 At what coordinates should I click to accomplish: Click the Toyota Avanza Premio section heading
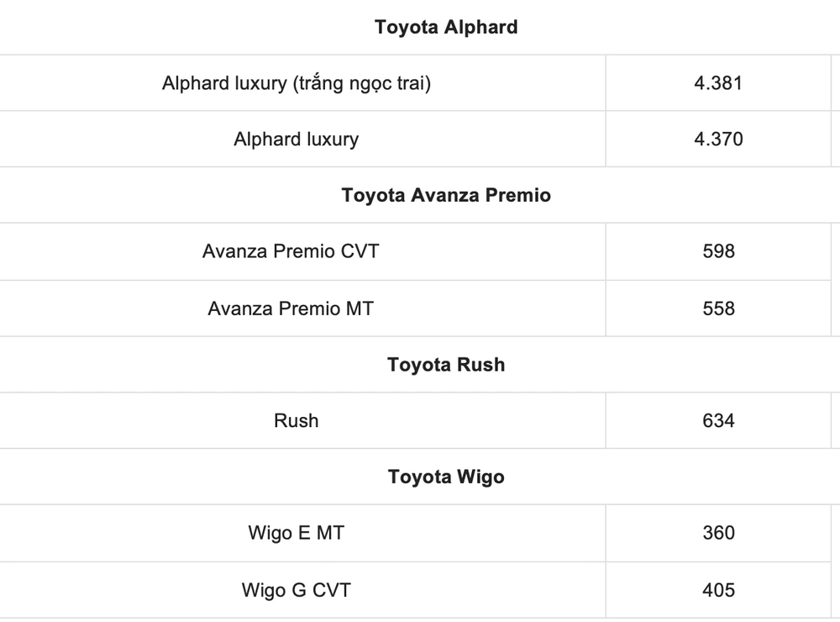(446, 195)
